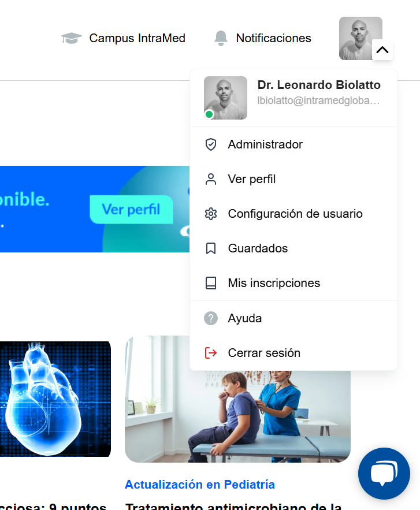Click the bookmark icon next to Guardados
The width and height of the screenshot is (420, 510).
tap(211, 248)
